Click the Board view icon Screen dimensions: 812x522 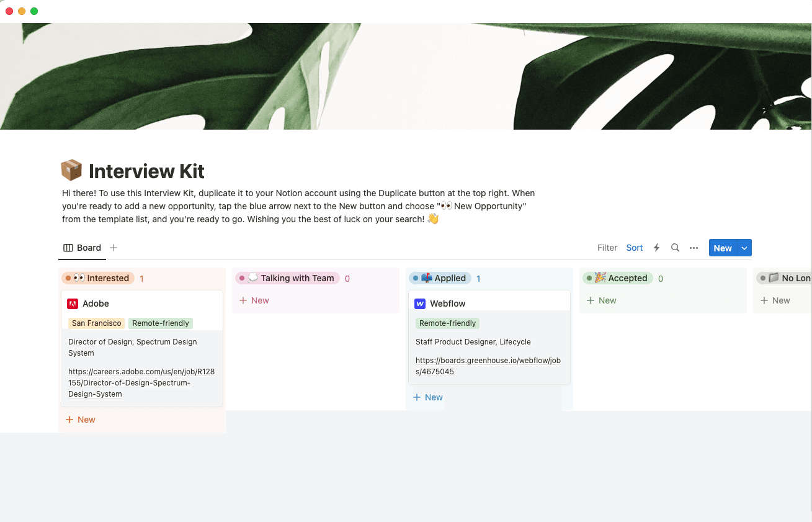[x=68, y=247]
